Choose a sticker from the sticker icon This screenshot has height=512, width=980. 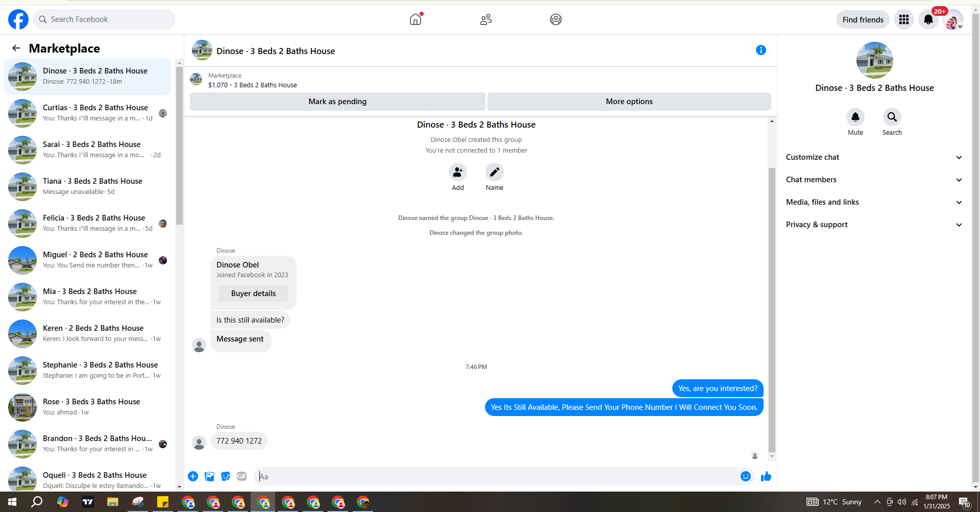pos(226,476)
